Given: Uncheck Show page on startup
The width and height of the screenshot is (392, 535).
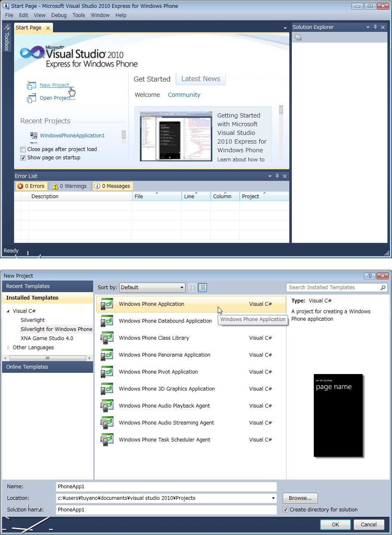Looking at the screenshot, I should coord(23,158).
